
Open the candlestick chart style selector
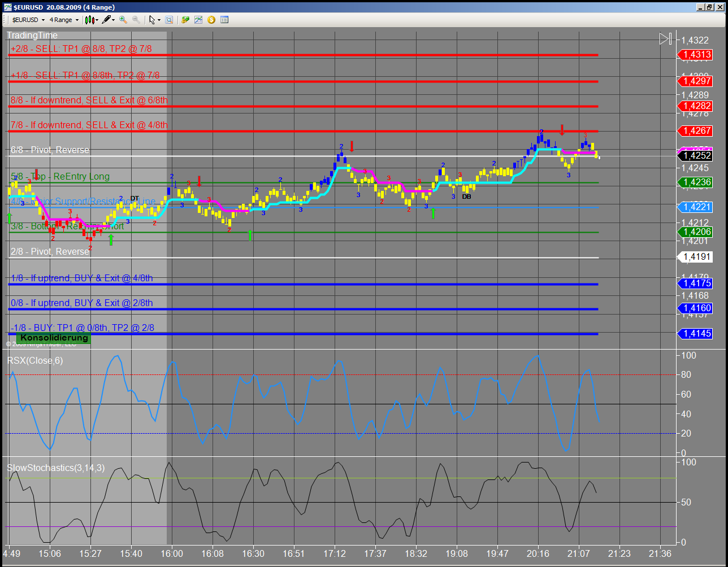click(92, 19)
